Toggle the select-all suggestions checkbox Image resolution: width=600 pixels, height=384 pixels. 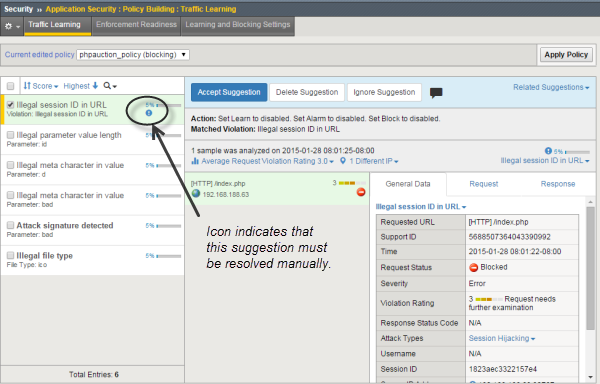pos(11,86)
